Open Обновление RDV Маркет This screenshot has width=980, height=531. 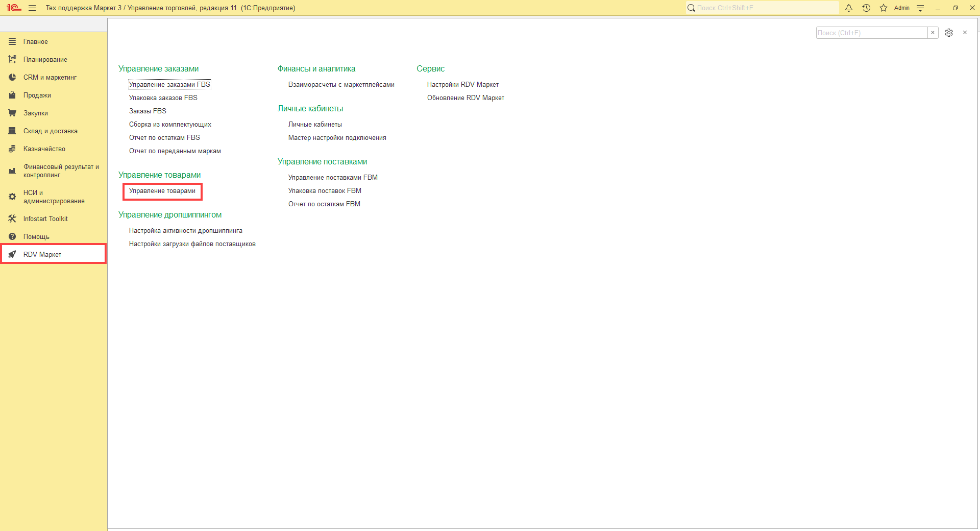(465, 98)
